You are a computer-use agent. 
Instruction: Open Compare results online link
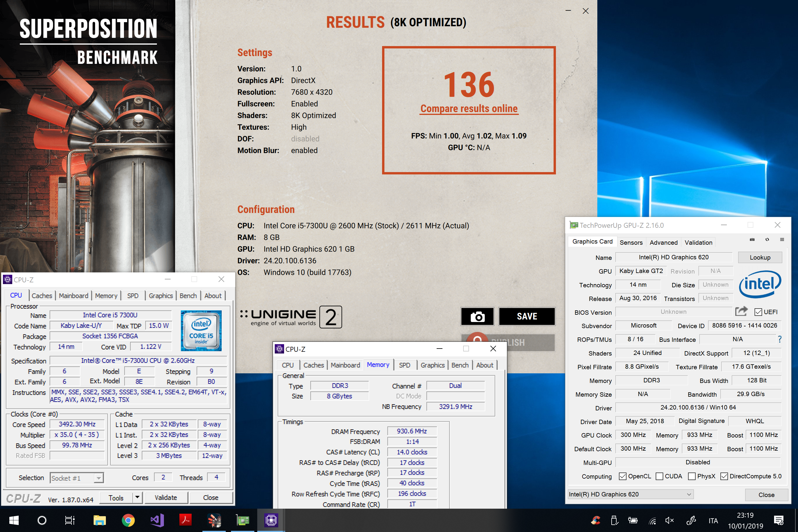(469, 108)
